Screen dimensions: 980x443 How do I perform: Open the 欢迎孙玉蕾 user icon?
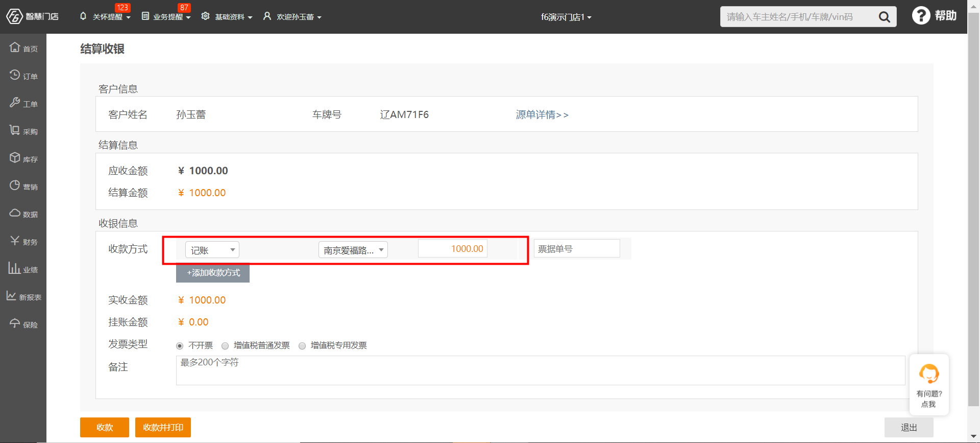tap(267, 16)
